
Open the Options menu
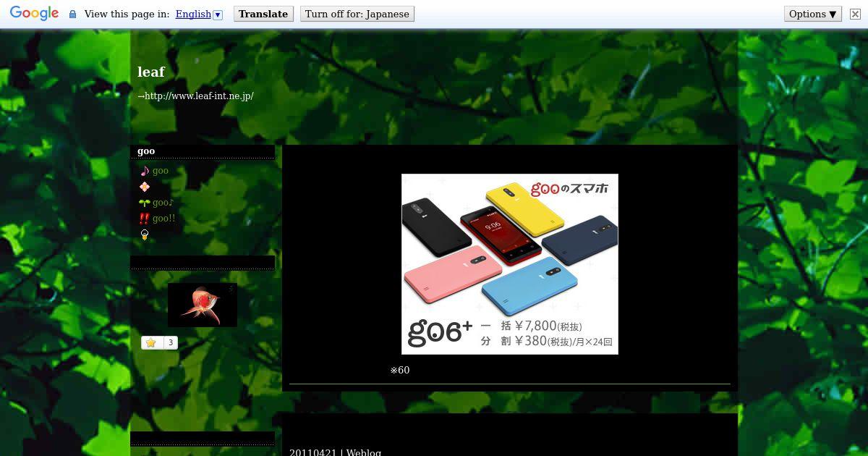tap(813, 14)
